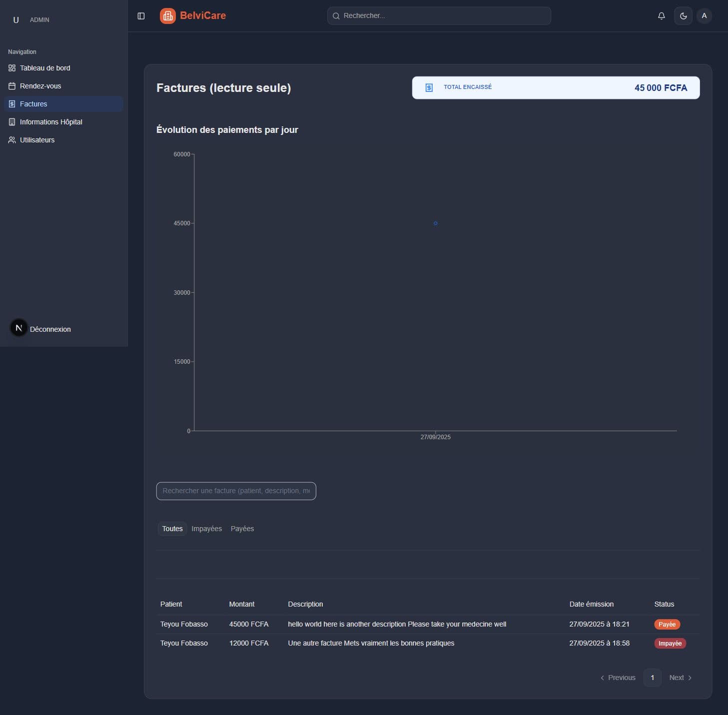Click the Tableau de bord grid icon
The height and width of the screenshot is (715, 728).
(12, 68)
